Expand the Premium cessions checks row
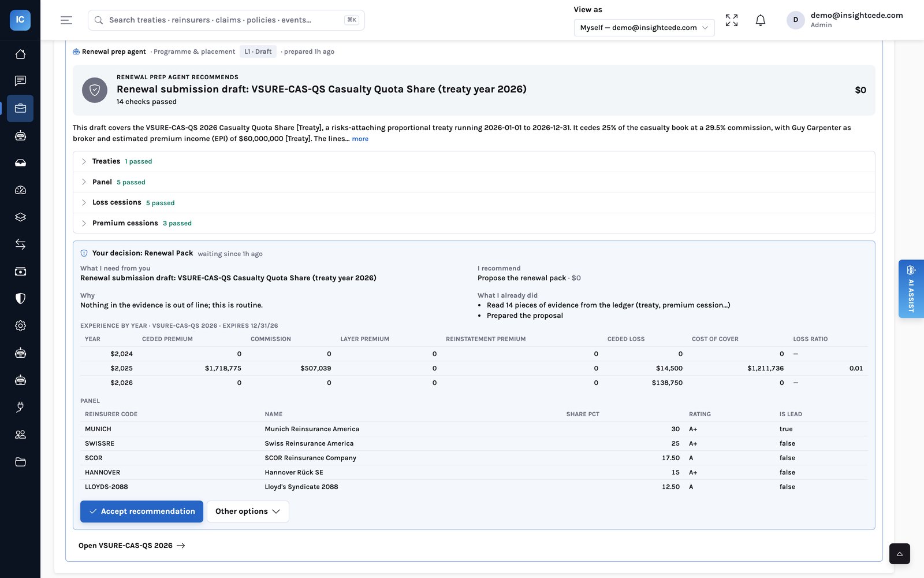This screenshot has width=924, height=578. point(474,223)
